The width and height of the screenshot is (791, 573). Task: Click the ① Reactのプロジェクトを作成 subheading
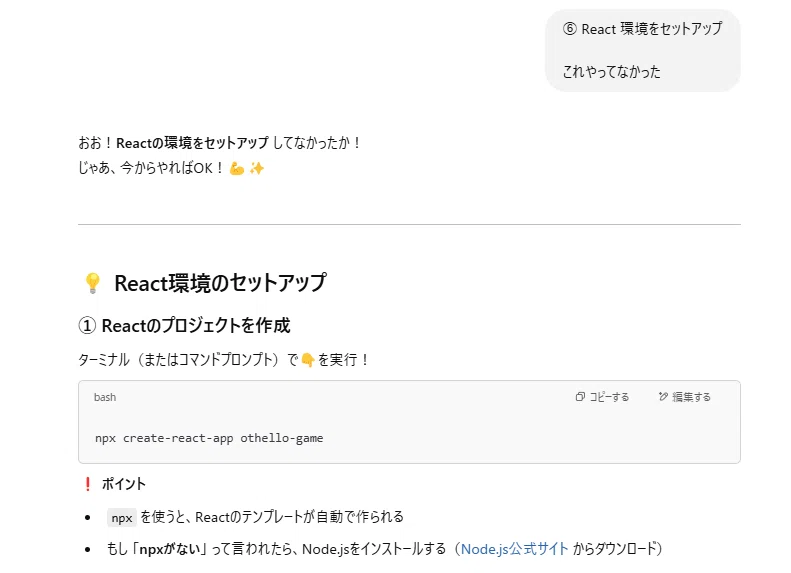tap(185, 326)
